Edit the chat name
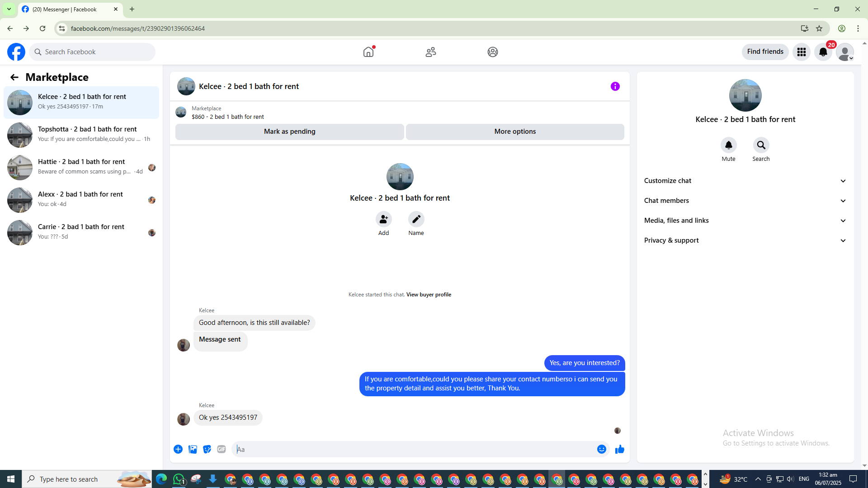 [416, 220]
